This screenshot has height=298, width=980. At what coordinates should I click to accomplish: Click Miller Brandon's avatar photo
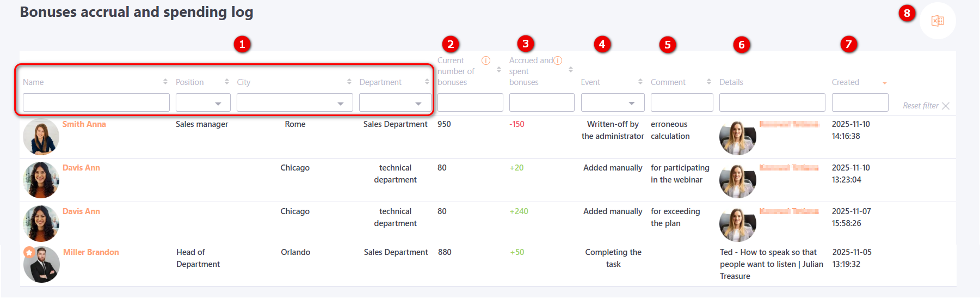pyautogui.click(x=42, y=265)
